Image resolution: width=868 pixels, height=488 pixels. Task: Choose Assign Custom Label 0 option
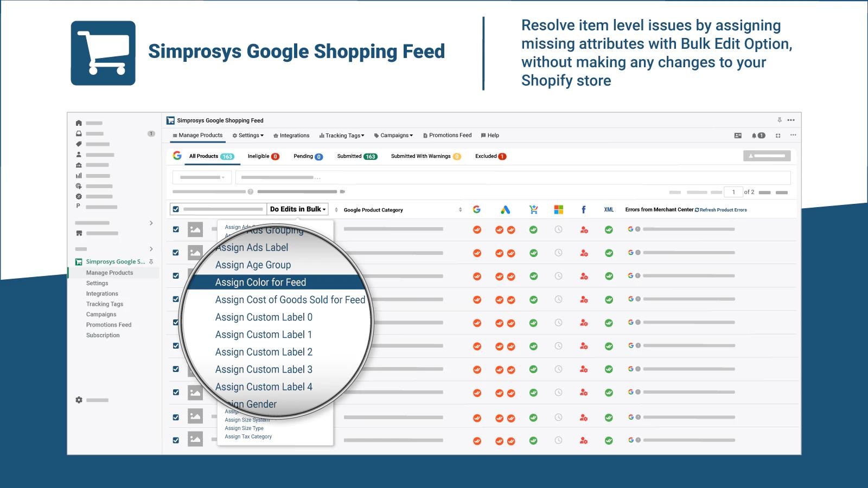264,317
